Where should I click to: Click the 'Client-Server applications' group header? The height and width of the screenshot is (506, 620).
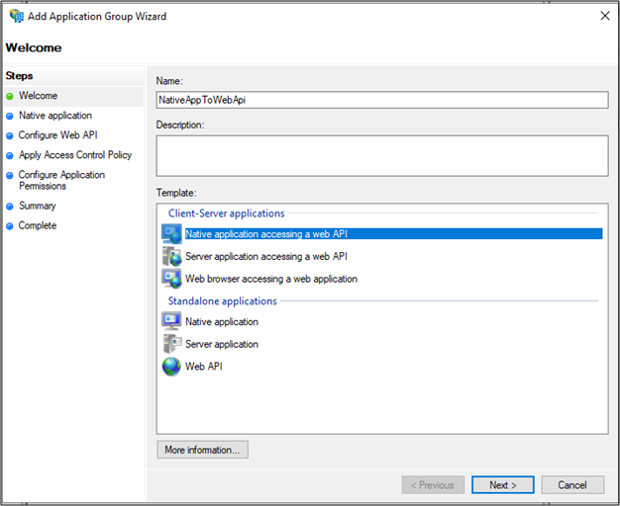(x=226, y=213)
